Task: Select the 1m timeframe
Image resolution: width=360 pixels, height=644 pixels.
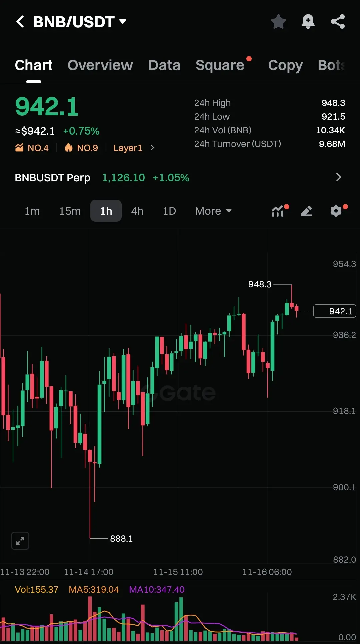Action: click(x=32, y=211)
